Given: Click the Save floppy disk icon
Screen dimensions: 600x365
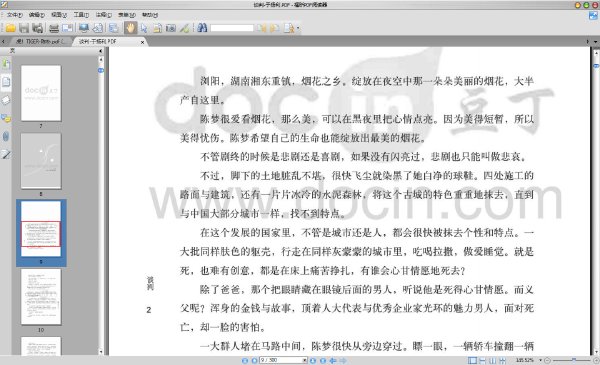Looking at the screenshot, I should point(24,28).
